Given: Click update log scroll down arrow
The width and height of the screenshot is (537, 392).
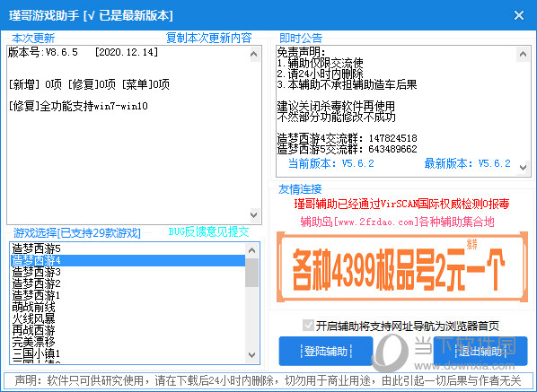Looking at the screenshot, I should tap(254, 214).
